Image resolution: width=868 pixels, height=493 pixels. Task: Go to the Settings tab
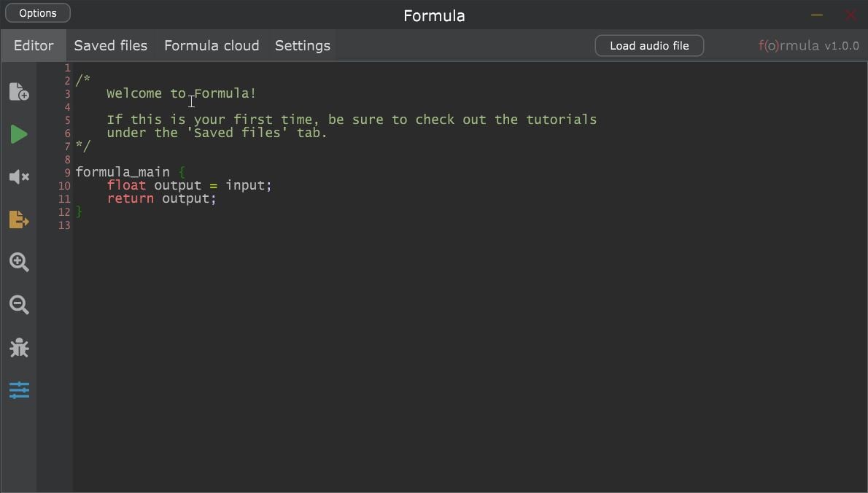[x=302, y=45]
